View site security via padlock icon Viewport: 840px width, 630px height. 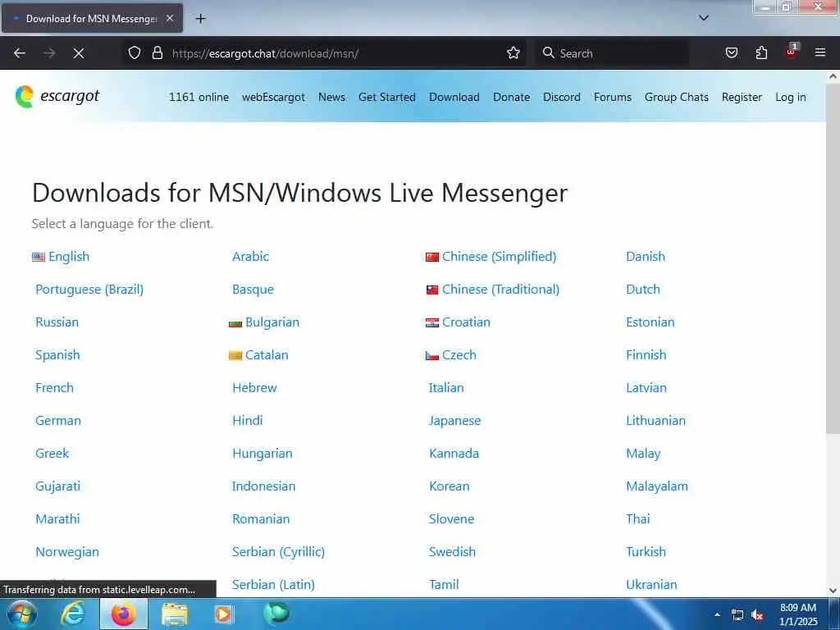pyautogui.click(x=157, y=53)
